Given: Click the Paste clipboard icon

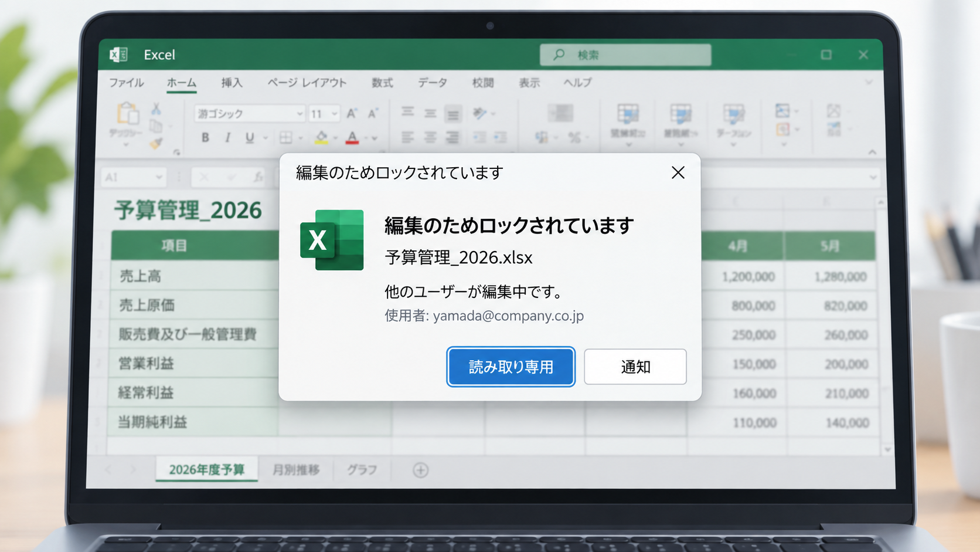Looking at the screenshot, I should pos(127,114).
